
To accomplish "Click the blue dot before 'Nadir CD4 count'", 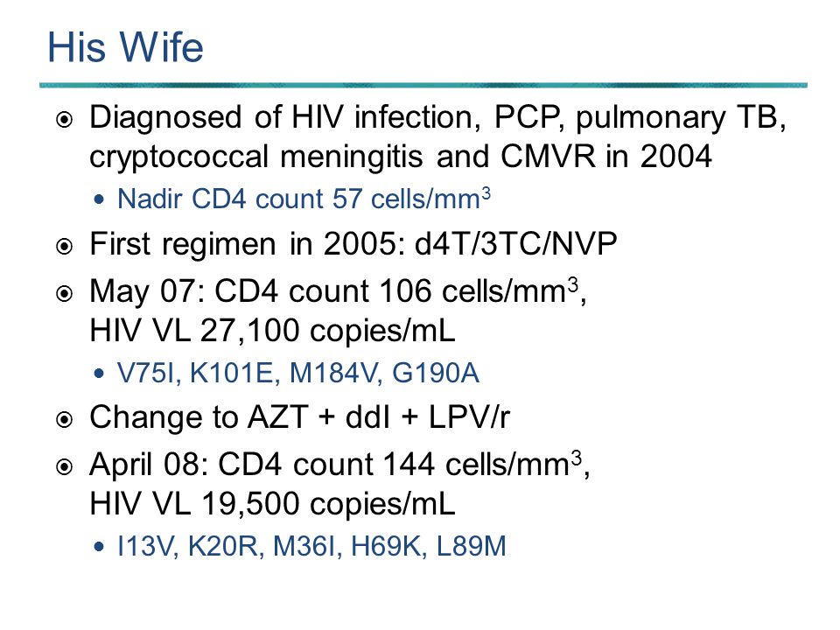I will (x=99, y=199).
